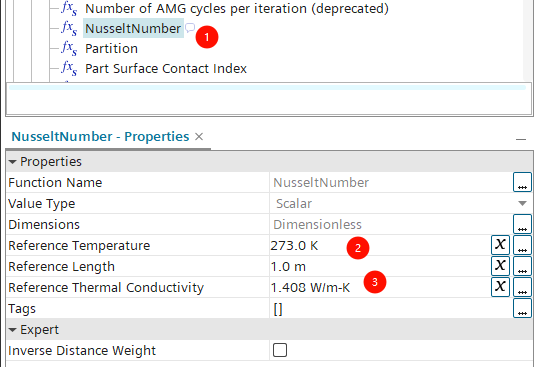Click the Inverse Distance Weight label
Image resolution: width=536 pixels, height=367 pixels.
click(x=82, y=351)
